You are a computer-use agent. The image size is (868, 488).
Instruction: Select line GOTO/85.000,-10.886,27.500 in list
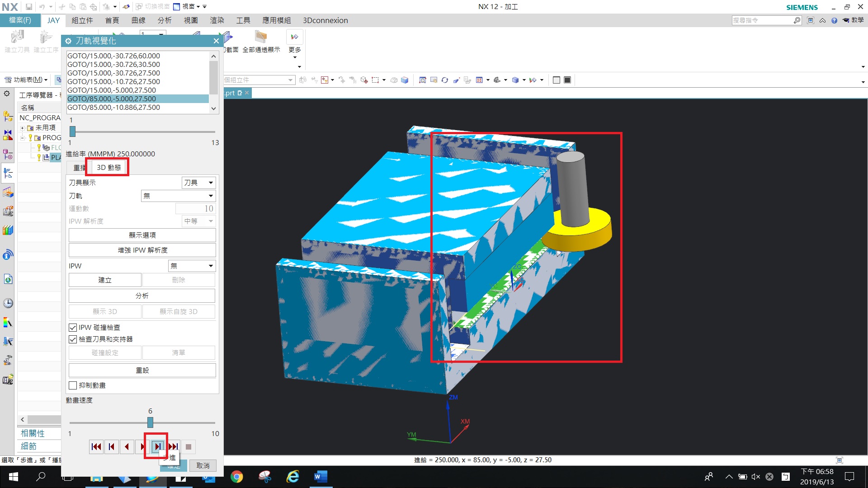tap(138, 108)
